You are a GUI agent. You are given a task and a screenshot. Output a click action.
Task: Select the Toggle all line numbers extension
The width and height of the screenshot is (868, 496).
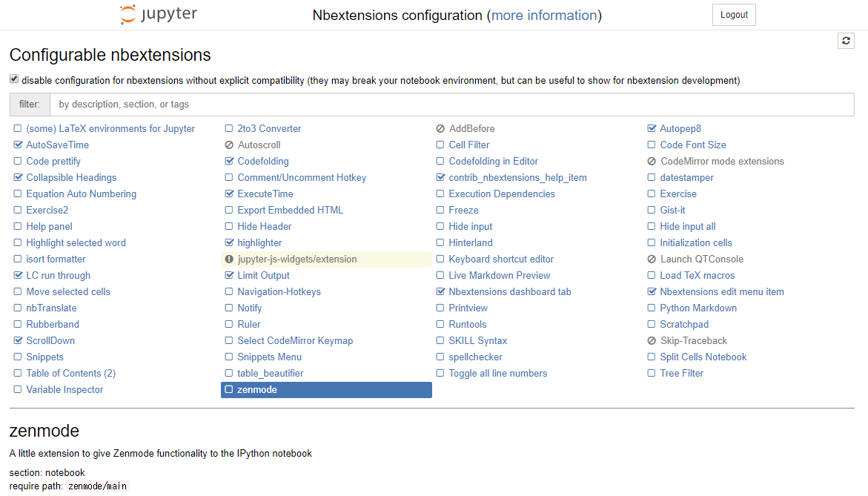point(497,373)
